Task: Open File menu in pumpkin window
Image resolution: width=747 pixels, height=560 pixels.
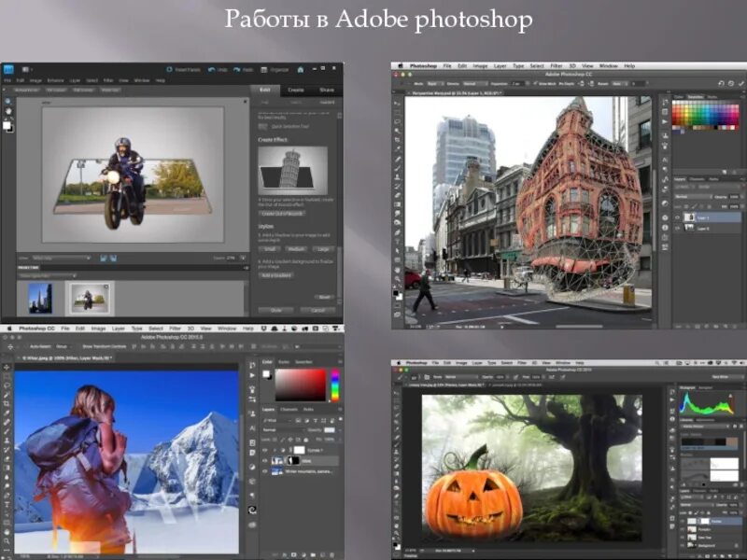Action: pyautogui.click(x=435, y=363)
